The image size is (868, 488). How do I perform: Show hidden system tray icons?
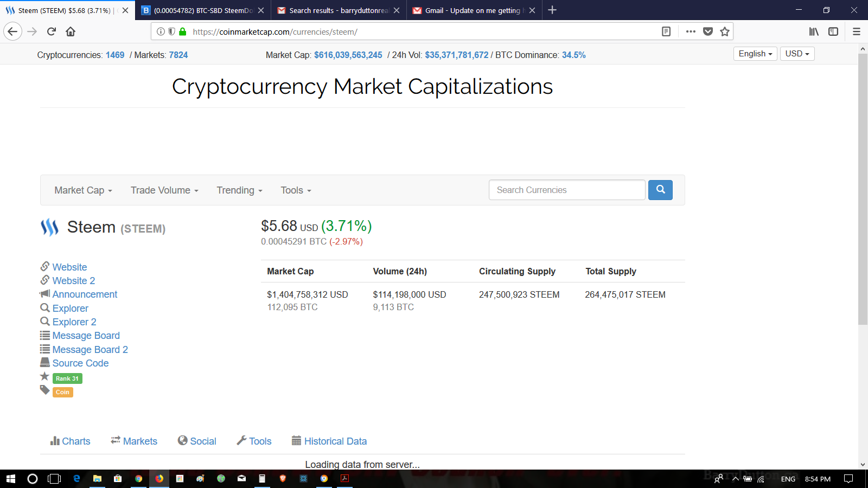[736, 479]
